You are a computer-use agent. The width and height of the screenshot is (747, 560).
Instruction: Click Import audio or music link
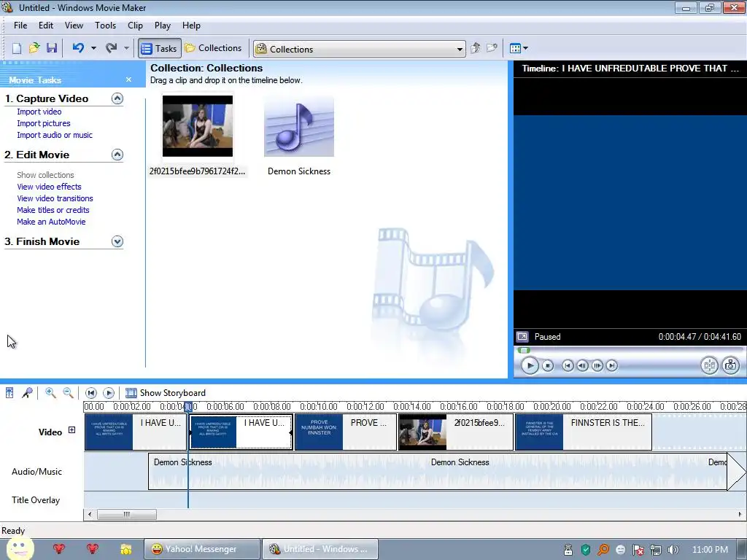[x=55, y=135]
